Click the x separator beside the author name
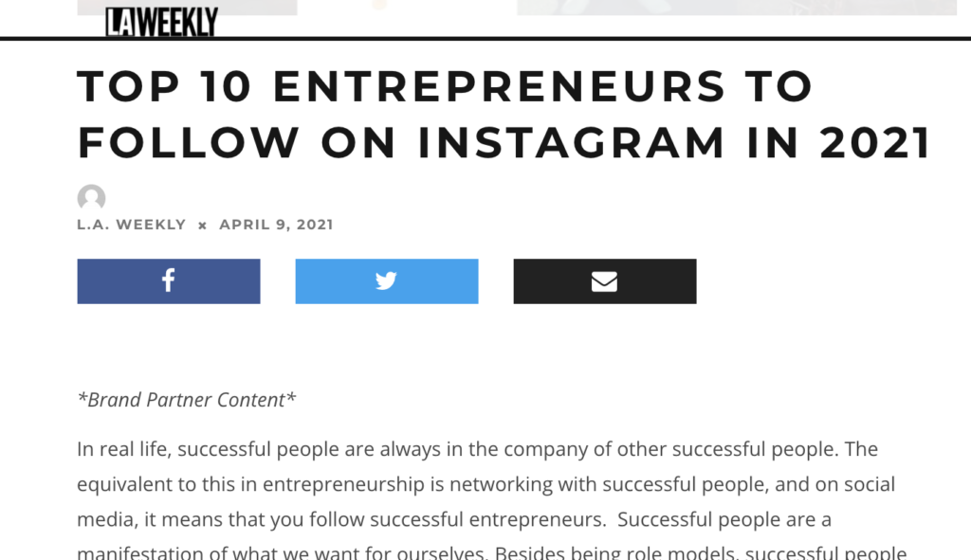Screen dimensions: 971x560 click(202, 226)
